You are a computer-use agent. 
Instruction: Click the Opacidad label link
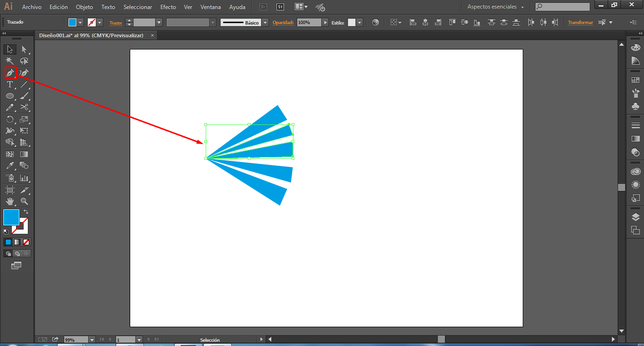coord(283,23)
